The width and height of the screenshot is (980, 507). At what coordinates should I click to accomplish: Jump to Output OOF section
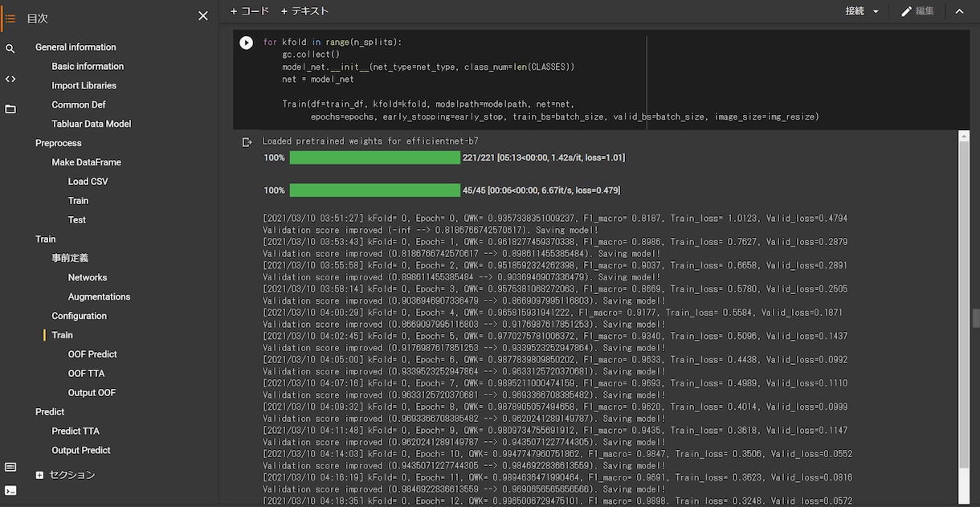point(92,393)
